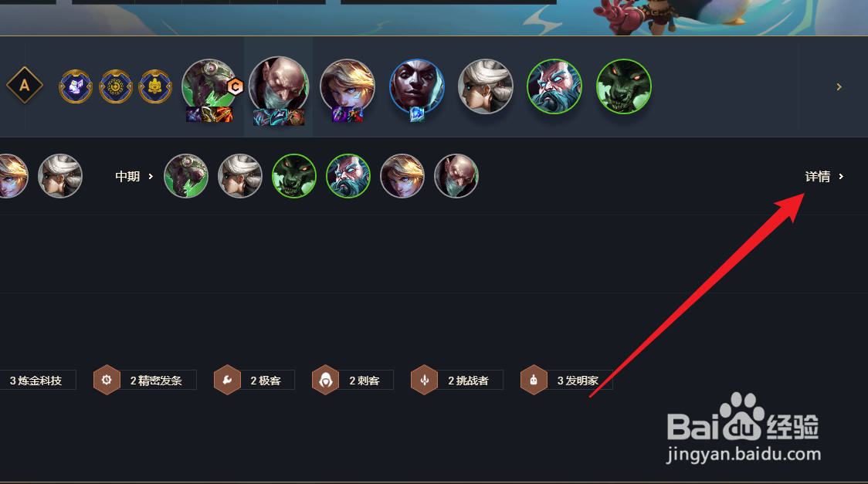Select the green wolf champion in top row
Viewport: 868px width, 484px height.
(624, 86)
